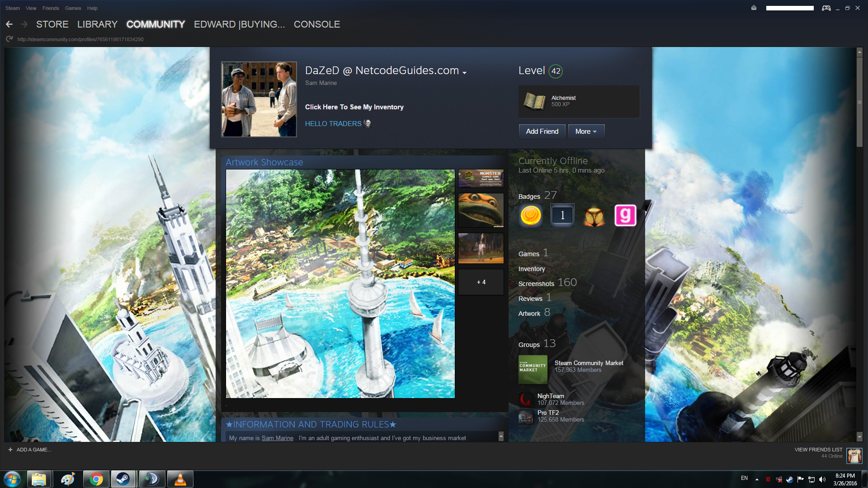
Task: Click the Alchemist badge book icon
Action: point(534,101)
